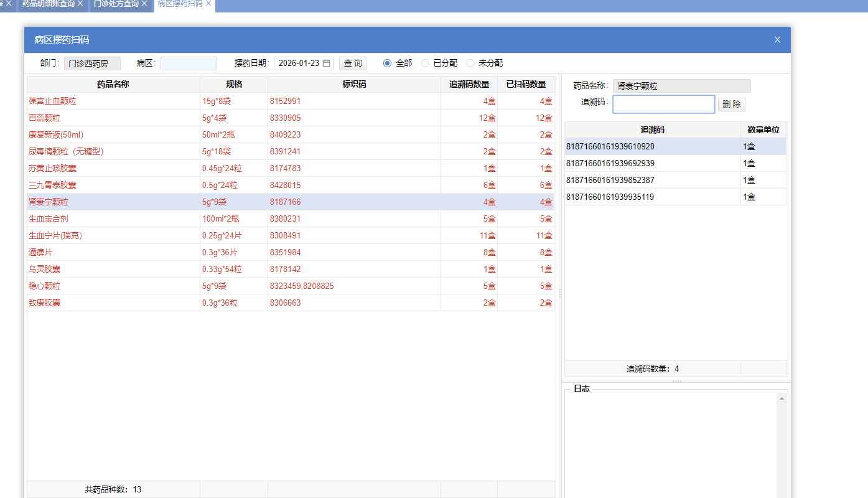Click identifier code 8391241

(x=285, y=151)
